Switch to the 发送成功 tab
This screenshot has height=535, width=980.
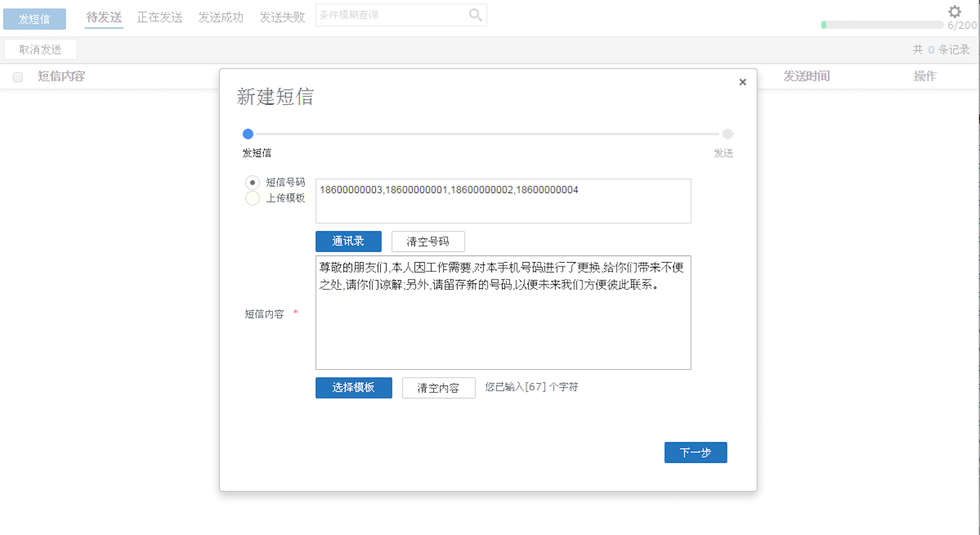(221, 17)
